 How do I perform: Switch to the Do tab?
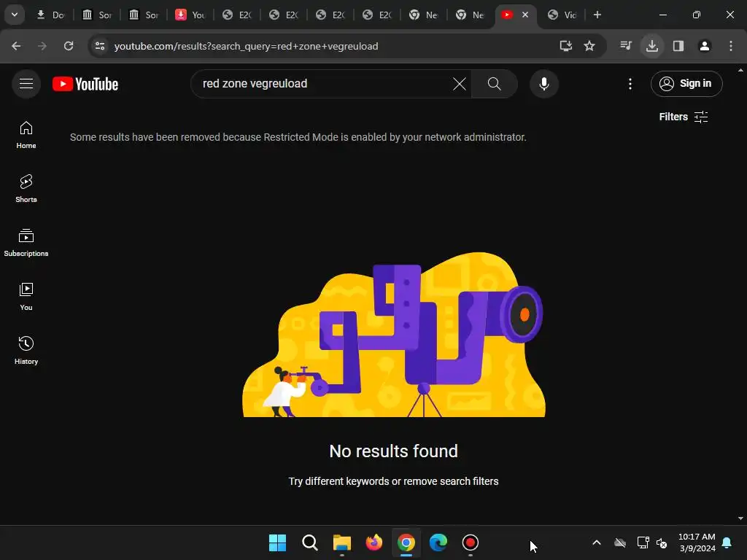pyautogui.click(x=51, y=15)
